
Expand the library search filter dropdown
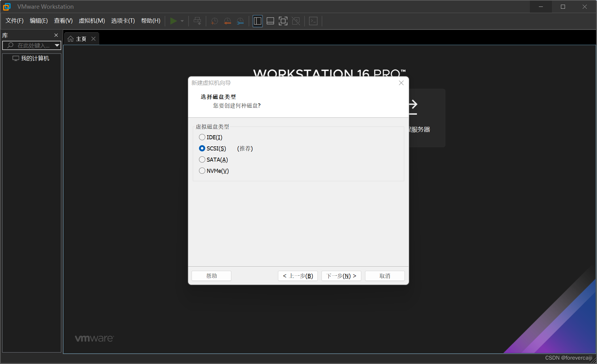(x=57, y=45)
